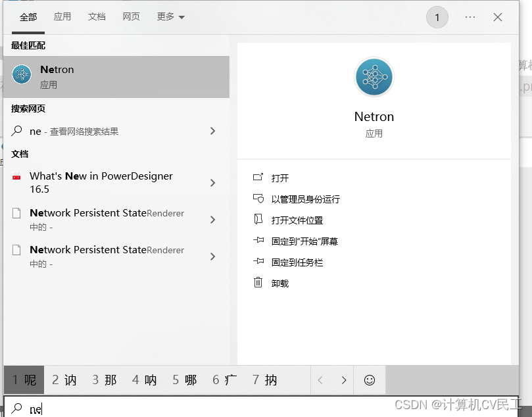
Task: Open the Netron logo in the preview pane
Action: tap(374, 77)
